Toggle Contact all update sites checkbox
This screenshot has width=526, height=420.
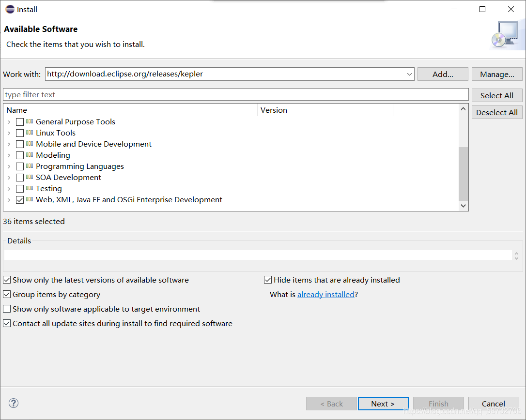7,323
